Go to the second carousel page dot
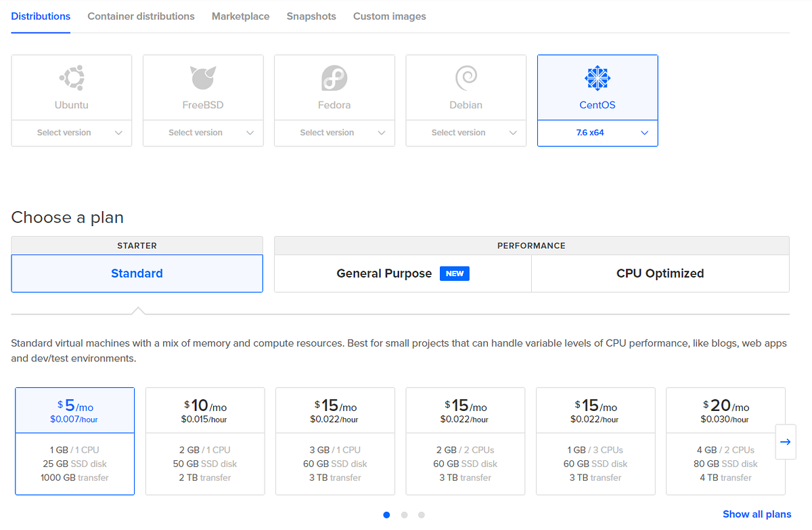 tap(404, 515)
